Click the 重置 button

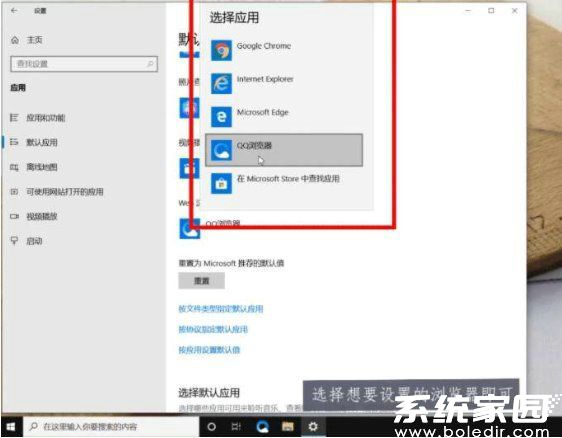coord(201,281)
